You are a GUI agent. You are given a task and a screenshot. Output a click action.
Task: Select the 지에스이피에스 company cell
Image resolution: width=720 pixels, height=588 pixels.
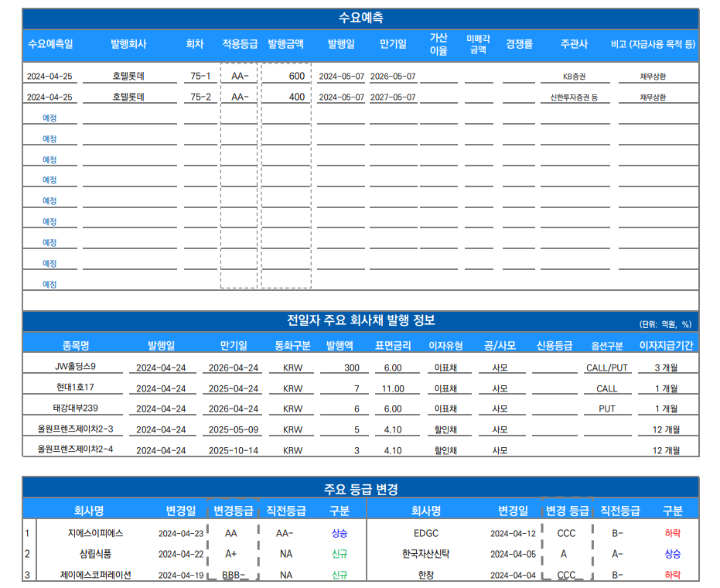95,533
